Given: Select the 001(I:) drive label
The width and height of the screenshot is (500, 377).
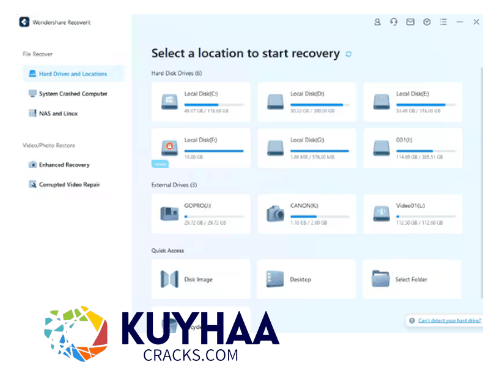Looking at the screenshot, I should click(x=404, y=140).
